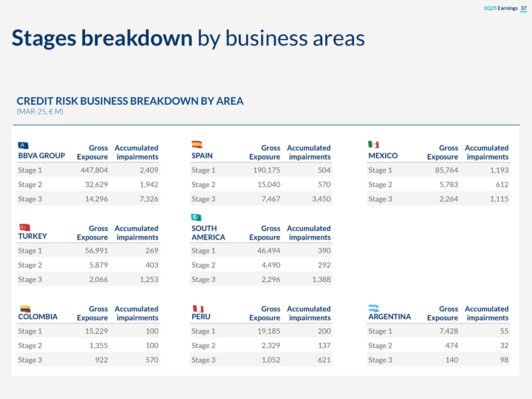Viewport: 532px width, 399px height.
Task: Select South America Stage 1 impairments 390
Action: [x=325, y=251]
